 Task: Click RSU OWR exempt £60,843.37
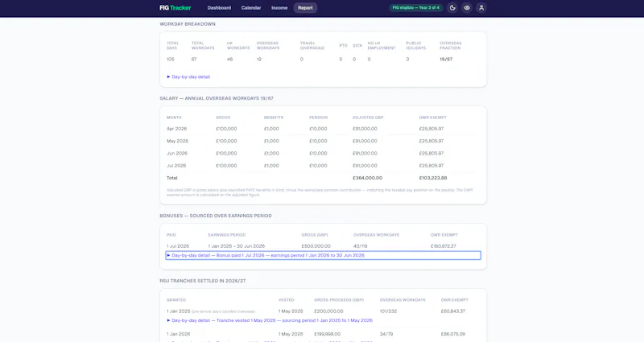point(453,311)
